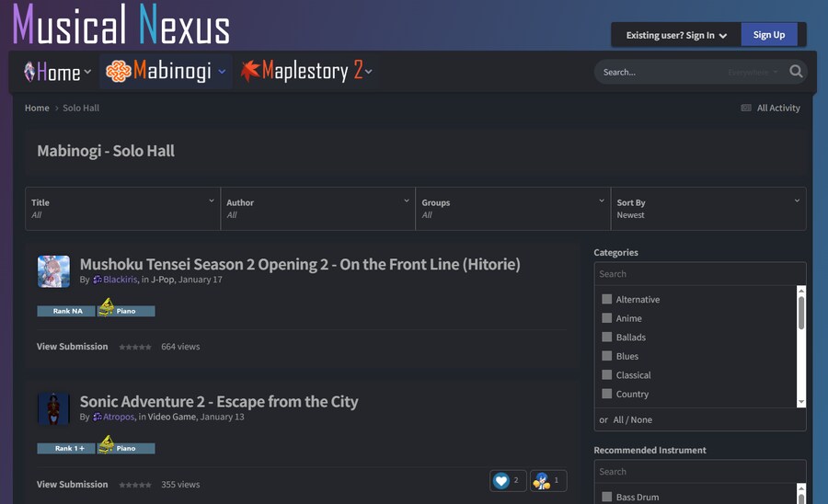Open the Everywhere search scope dropdown
828x504 pixels.
click(753, 72)
